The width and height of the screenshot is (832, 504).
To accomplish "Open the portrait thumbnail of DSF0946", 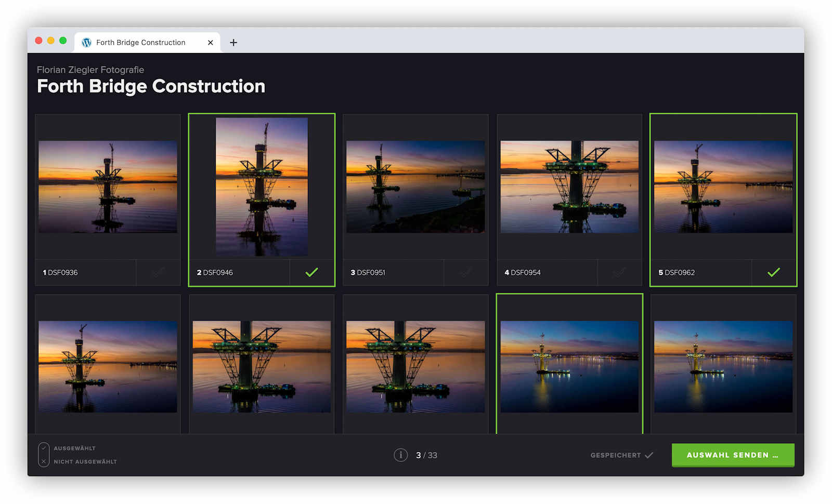I will click(262, 187).
